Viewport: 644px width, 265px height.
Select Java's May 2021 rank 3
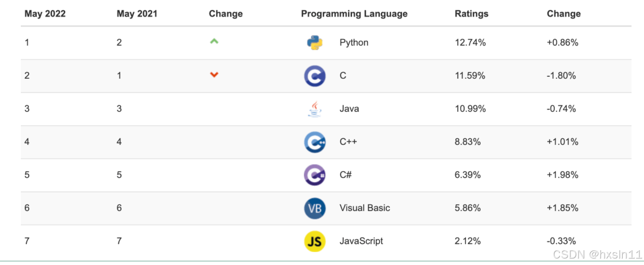pos(119,109)
